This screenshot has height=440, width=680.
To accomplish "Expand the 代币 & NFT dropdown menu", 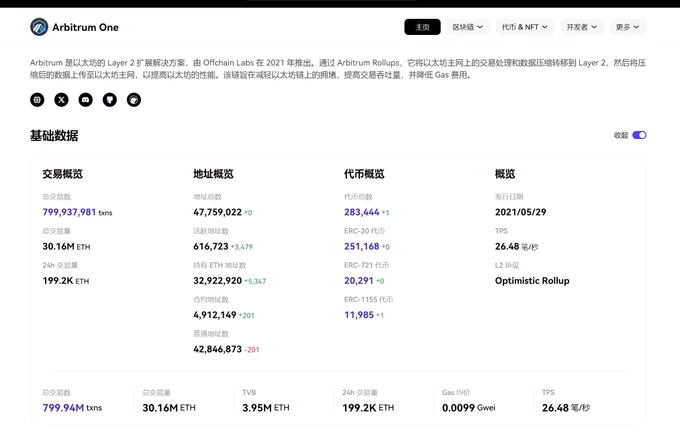I will tap(525, 27).
